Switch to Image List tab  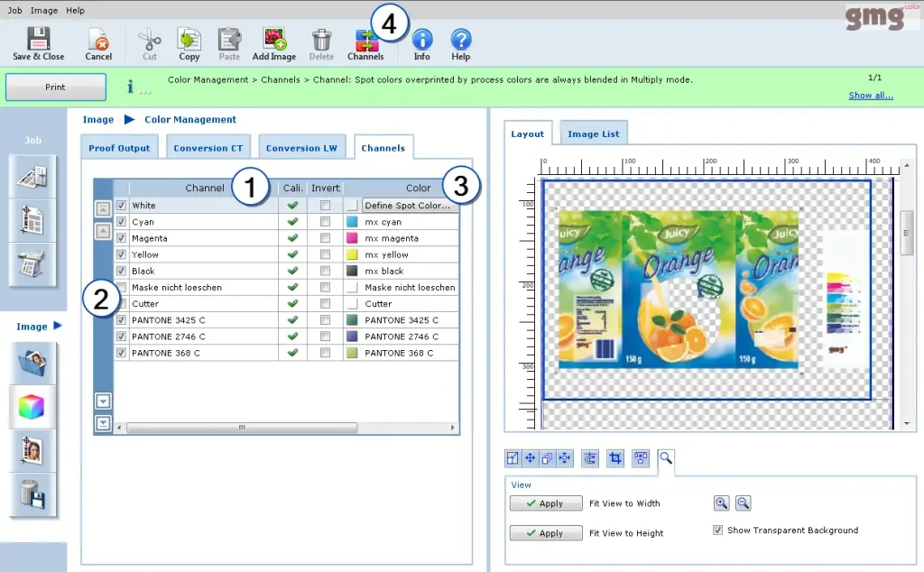[594, 134]
